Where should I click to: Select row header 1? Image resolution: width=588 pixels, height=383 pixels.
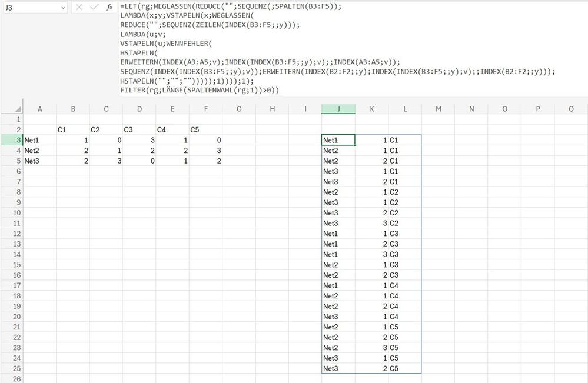(x=18, y=119)
